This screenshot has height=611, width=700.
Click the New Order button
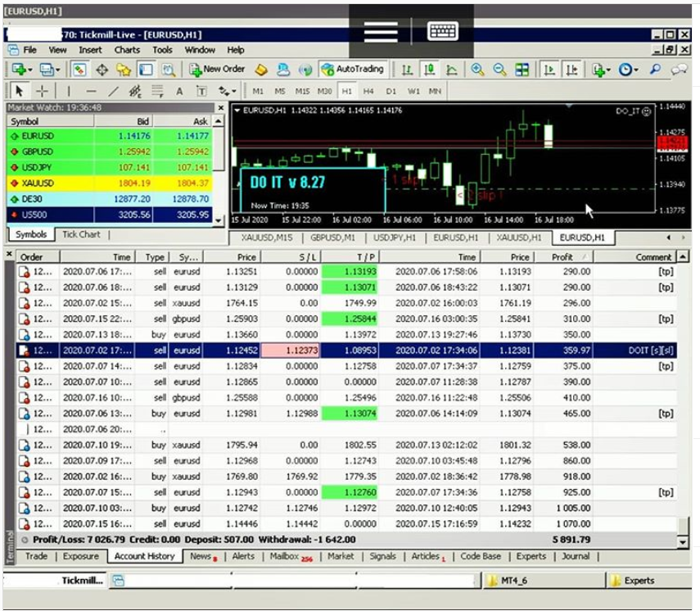(216, 70)
